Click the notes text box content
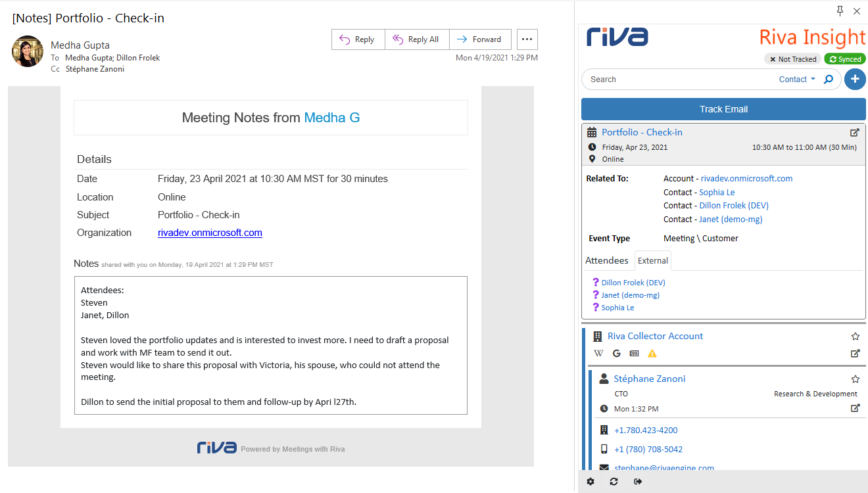Screen dimensions: 868x493 click(271, 345)
